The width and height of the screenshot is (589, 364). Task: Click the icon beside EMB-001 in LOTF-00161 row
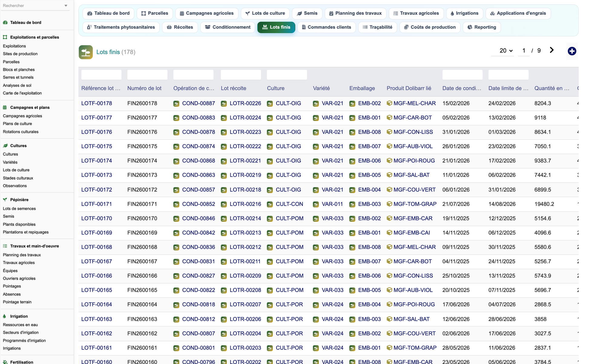[x=352, y=348]
